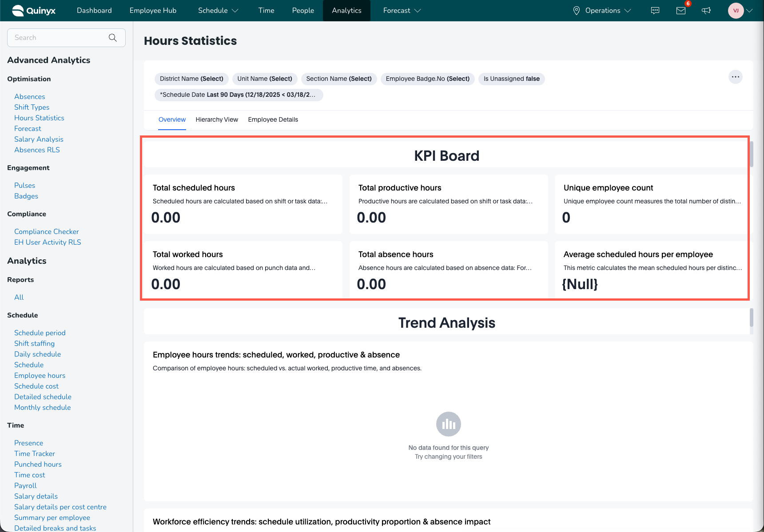
Task: Open the chat messages icon
Action: coord(655,11)
